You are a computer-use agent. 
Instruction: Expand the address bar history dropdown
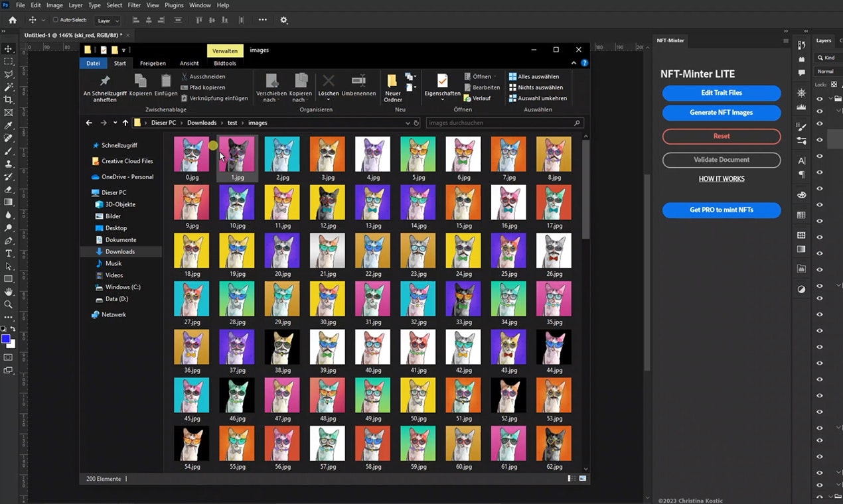click(408, 123)
